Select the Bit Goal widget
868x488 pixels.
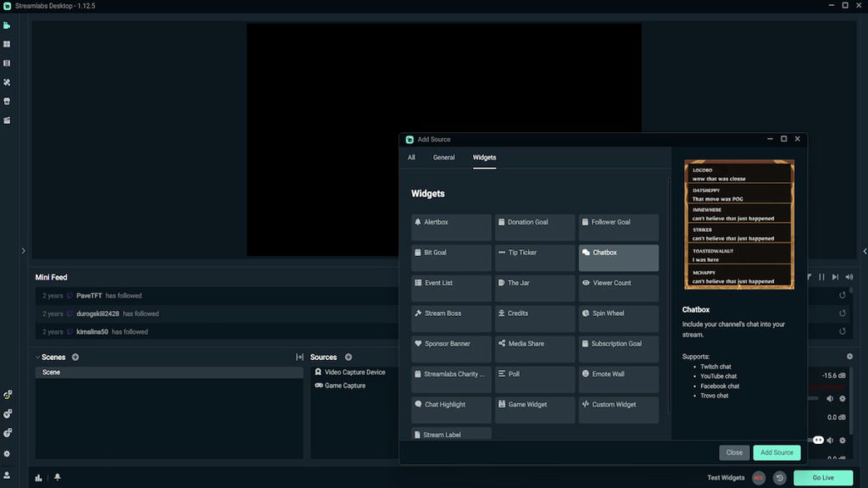point(451,258)
